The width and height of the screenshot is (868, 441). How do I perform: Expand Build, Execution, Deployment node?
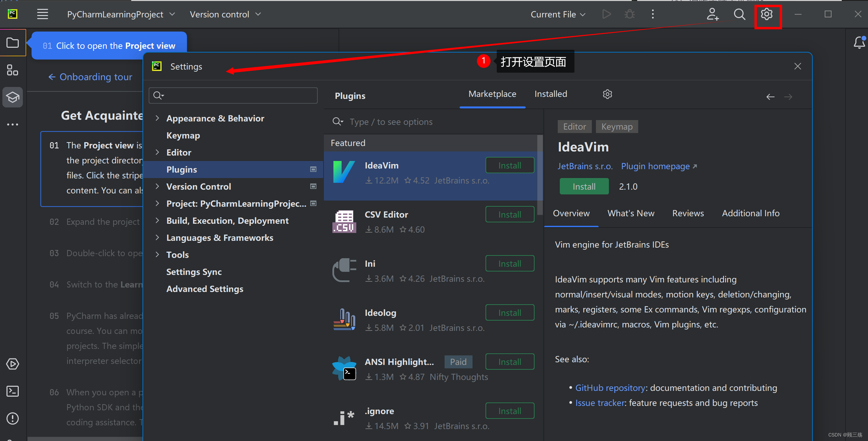click(157, 220)
